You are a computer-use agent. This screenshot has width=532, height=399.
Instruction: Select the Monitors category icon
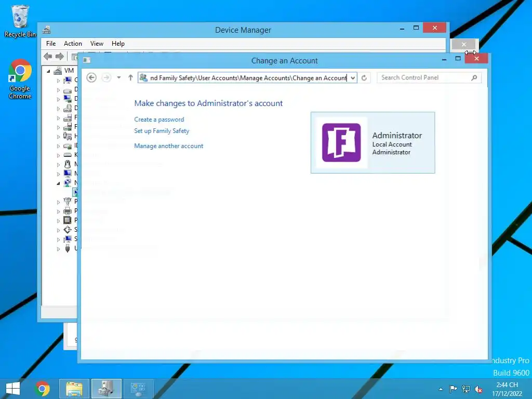tap(68, 174)
